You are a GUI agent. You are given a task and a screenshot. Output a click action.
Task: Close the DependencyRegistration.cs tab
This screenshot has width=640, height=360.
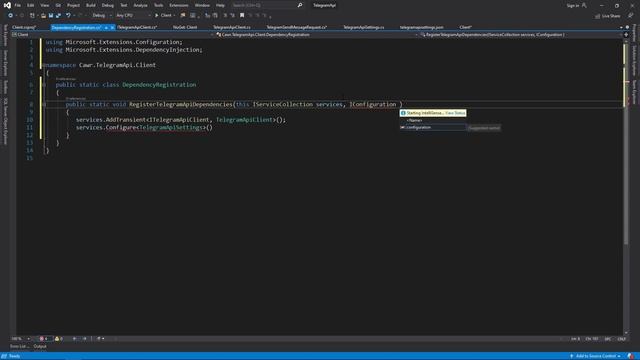click(112, 27)
